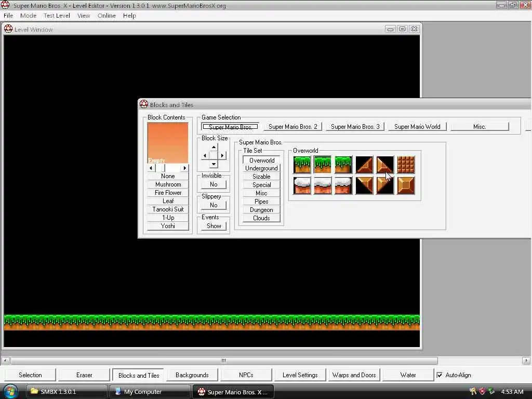This screenshot has height=399, width=532.
Task: Select Super Mario Bros. game
Action: (230, 127)
